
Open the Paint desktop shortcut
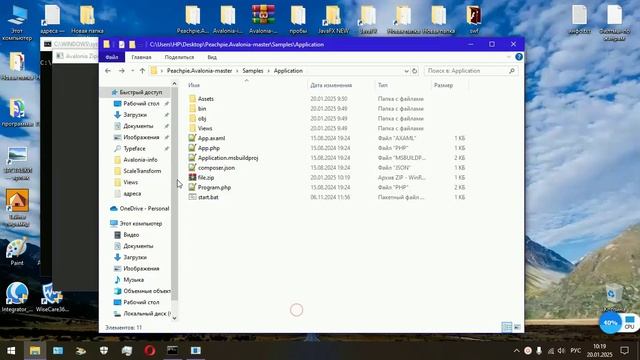coord(17,251)
